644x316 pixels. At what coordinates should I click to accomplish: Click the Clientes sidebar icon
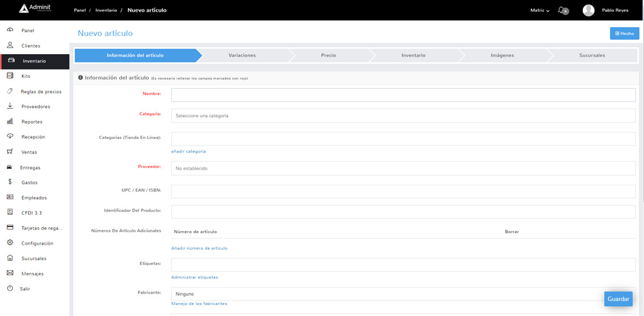[10, 46]
